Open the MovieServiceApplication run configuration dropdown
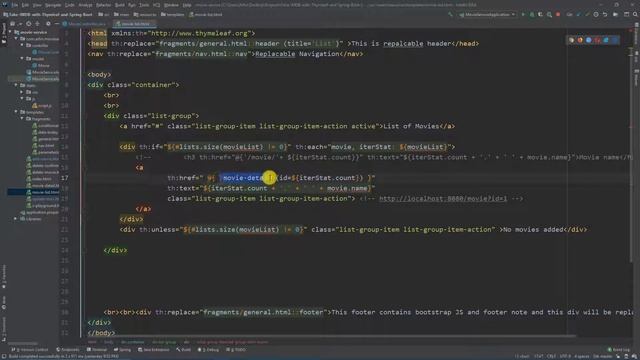 tap(487, 15)
